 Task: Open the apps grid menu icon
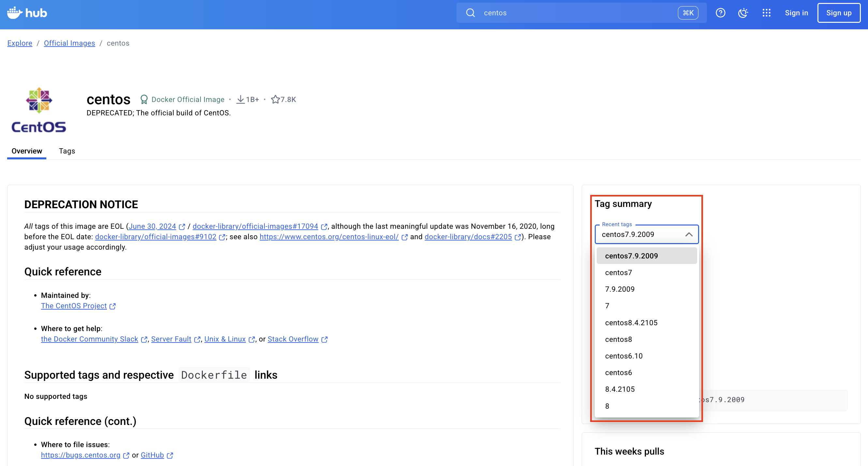(x=766, y=13)
